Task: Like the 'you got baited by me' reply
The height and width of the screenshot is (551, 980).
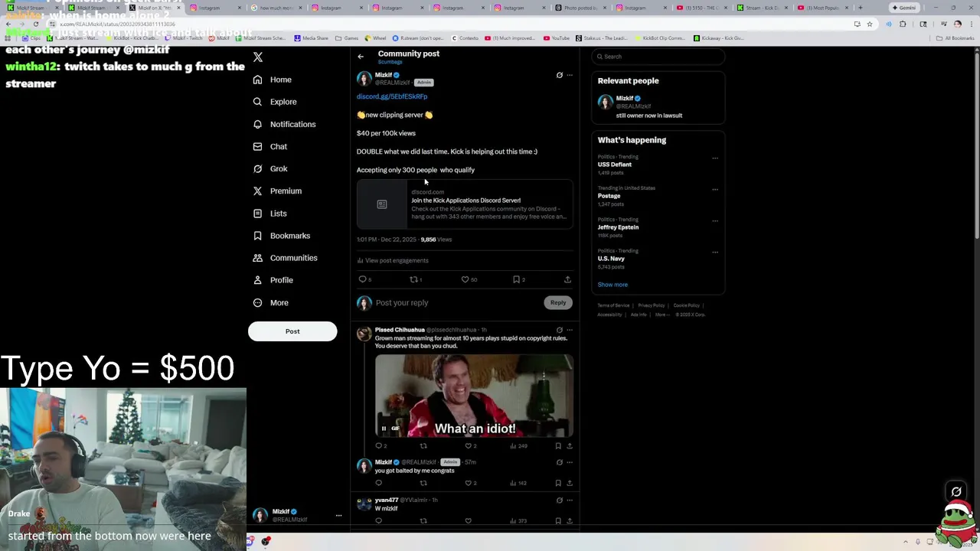Action: point(469,483)
